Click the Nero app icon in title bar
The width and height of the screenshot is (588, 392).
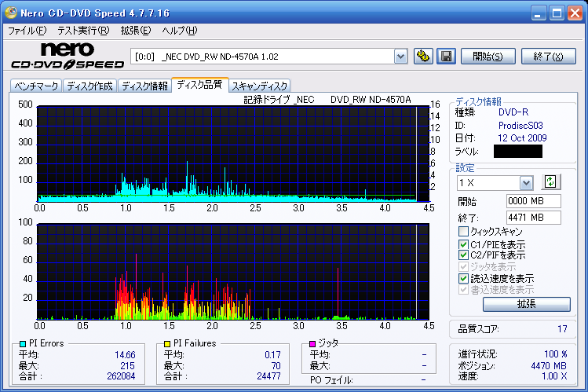coord(10,13)
